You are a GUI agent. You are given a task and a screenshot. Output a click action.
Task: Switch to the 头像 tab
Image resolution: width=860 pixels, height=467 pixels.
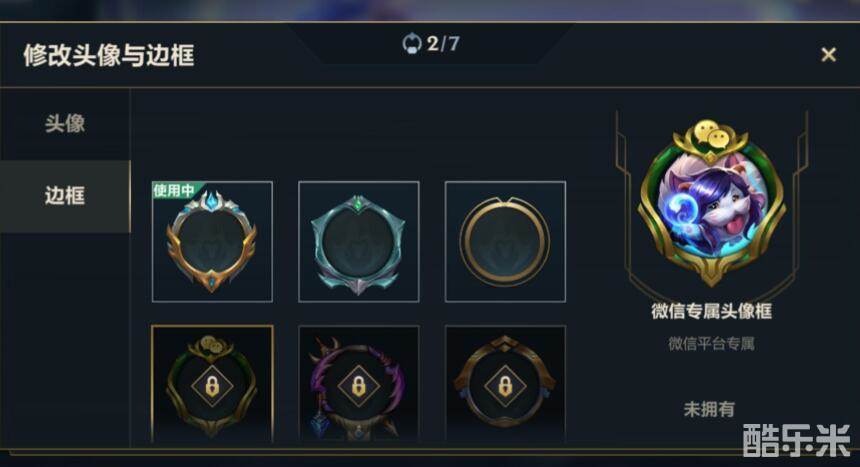65,123
